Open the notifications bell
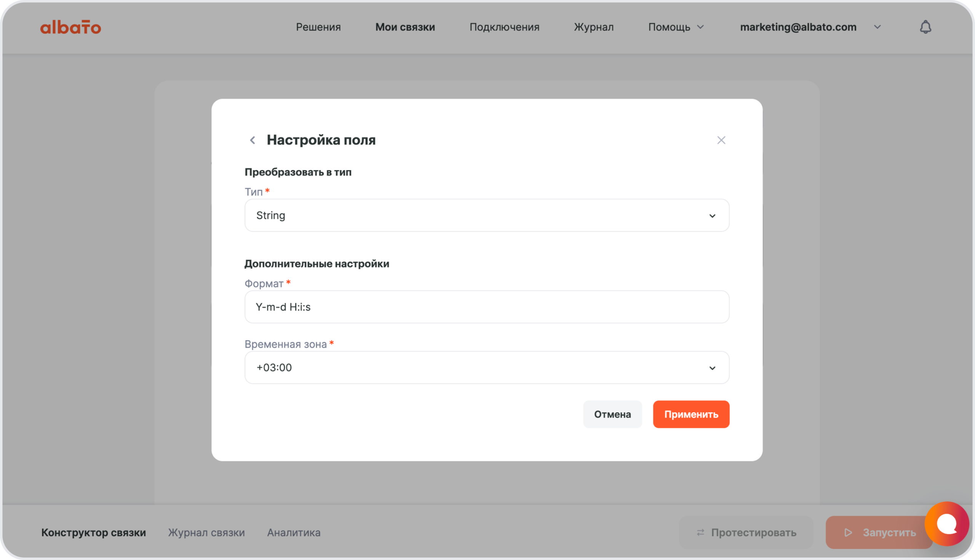Image resolution: width=975 pixels, height=560 pixels. pos(925,27)
